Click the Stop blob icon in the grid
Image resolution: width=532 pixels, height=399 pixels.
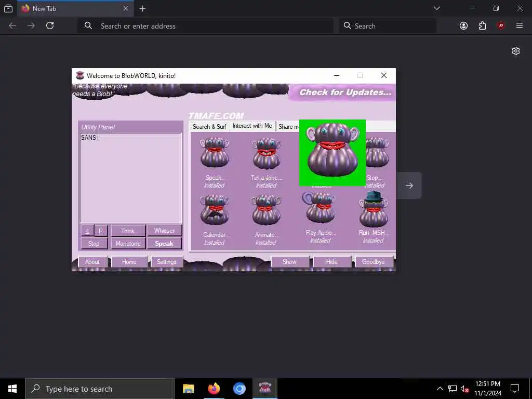click(x=377, y=153)
